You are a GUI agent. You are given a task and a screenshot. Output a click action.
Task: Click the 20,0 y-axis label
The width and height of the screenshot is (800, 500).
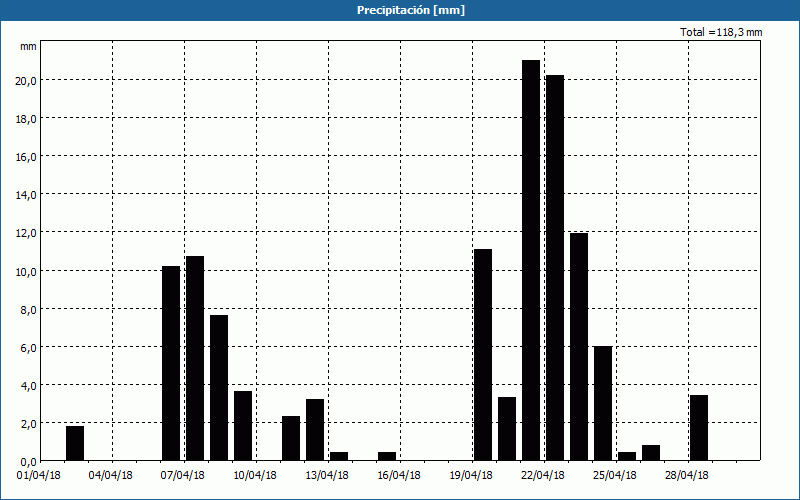point(26,81)
